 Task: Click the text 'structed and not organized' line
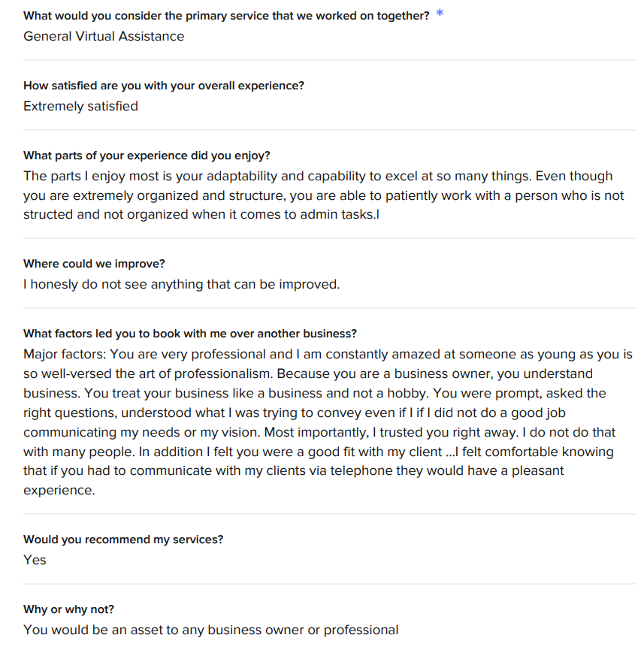click(x=201, y=215)
